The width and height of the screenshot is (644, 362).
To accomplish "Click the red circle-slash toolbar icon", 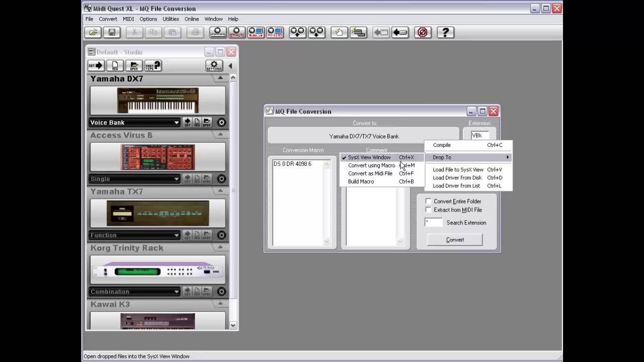I will pos(423,32).
